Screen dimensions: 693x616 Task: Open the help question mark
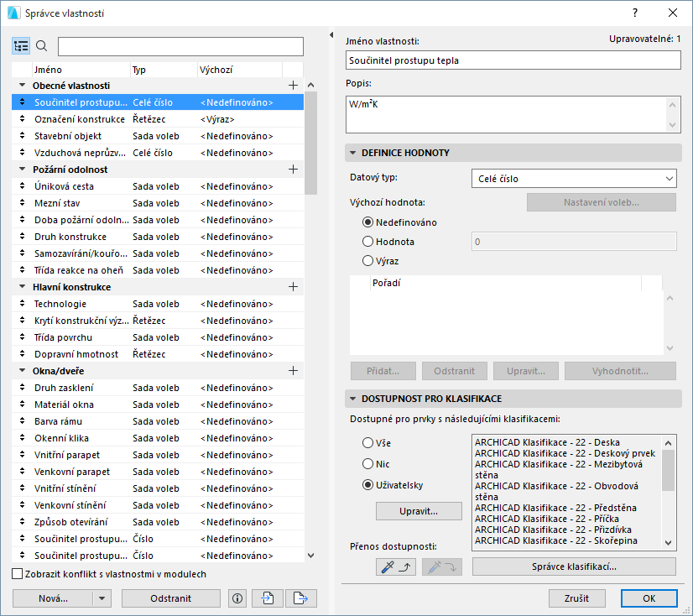pyautogui.click(x=635, y=13)
